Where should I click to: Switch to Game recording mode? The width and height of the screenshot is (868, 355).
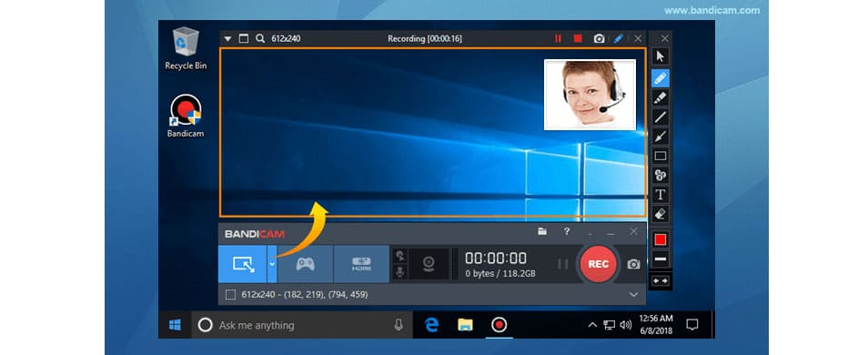[305, 264]
